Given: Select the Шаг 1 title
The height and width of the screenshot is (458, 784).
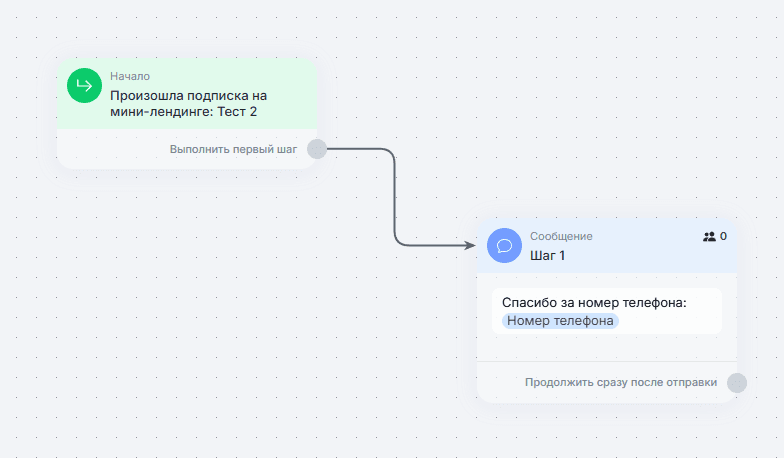Looking at the screenshot, I should (548, 256).
